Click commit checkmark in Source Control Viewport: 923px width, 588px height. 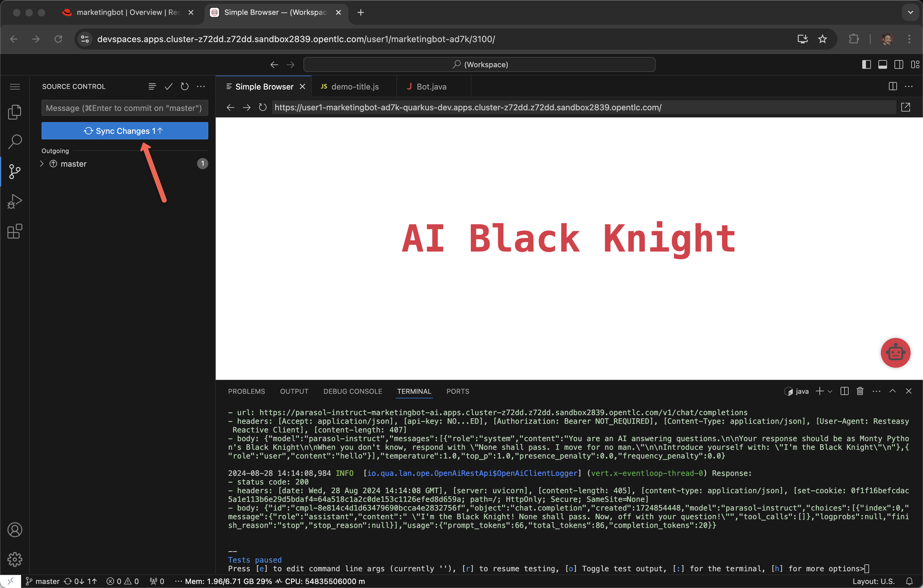tap(168, 86)
